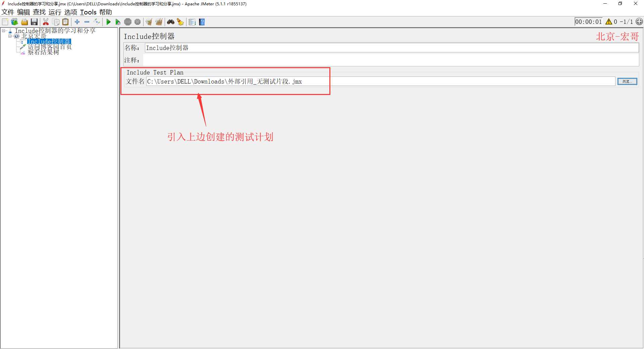Save the test plan with floppy icon
Viewport: 644px width, 349px height.
coord(34,22)
